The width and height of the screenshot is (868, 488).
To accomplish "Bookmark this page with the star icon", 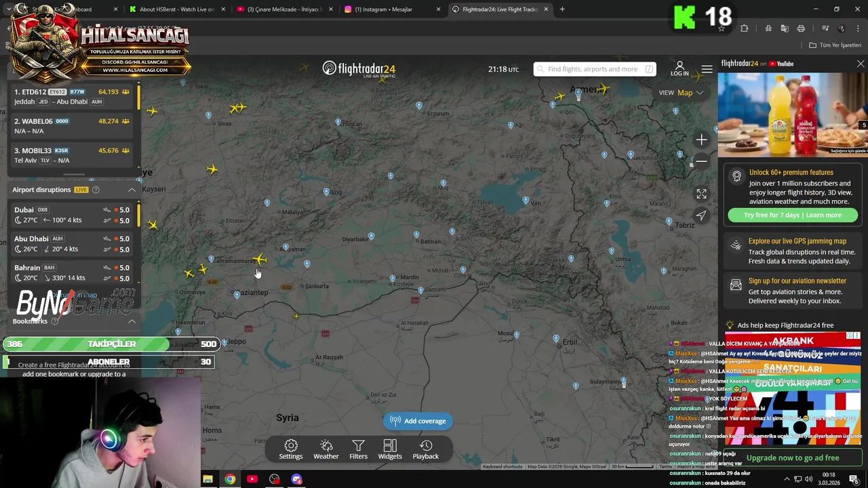I will [x=721, y=28].
